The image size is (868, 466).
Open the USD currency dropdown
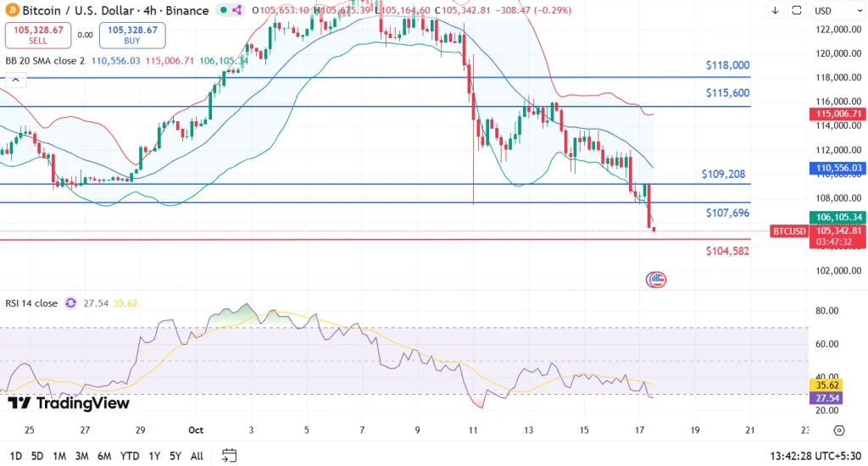pyautogui.click(x=823, y=11)
